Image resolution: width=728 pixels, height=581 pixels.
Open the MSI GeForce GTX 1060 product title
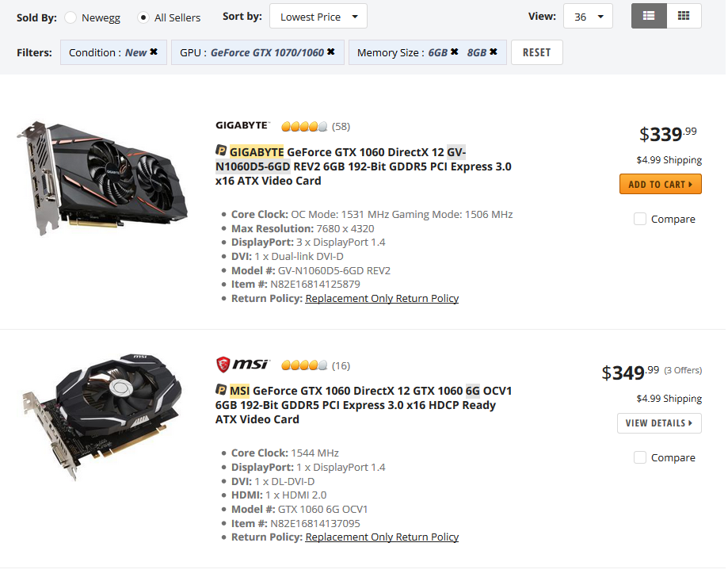click(364, 404)
